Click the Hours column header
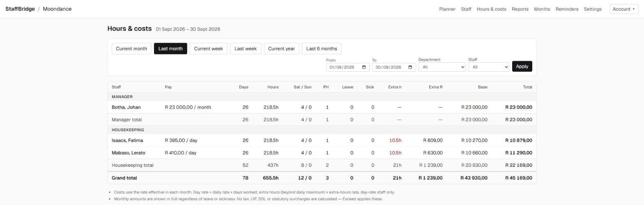This screenshot has height=205, width=644. point(273,87)
